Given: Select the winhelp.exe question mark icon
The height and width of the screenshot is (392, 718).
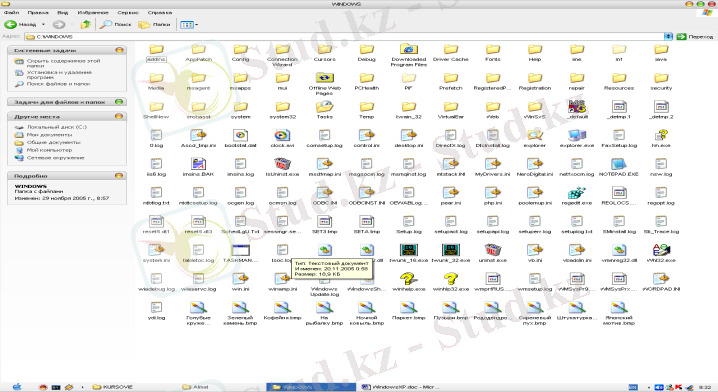Looking at the screenshot, I should point(408,279).
